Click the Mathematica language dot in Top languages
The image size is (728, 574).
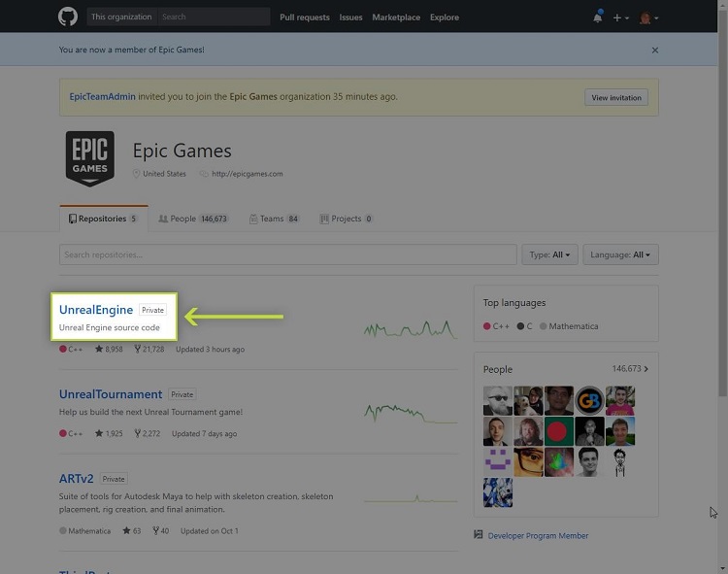pyautogui.click(x=544, y=326)
